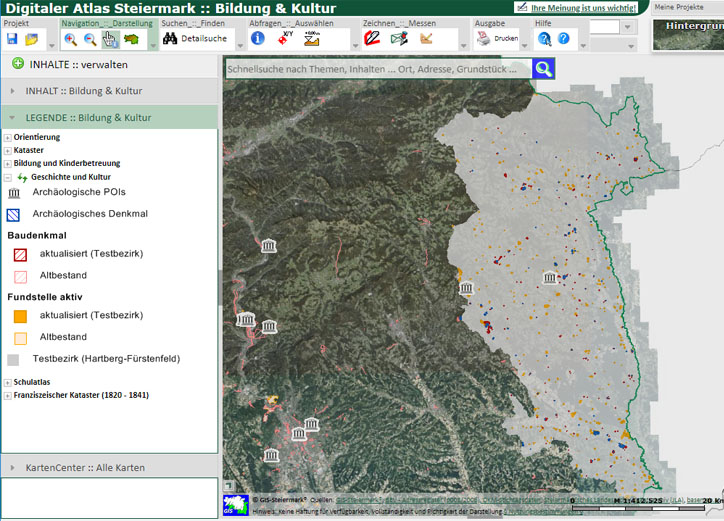This screenshot has height=521, width=724.
Task: Open the Ausgabe group dropdown arrow
Action: click(524, 46)
